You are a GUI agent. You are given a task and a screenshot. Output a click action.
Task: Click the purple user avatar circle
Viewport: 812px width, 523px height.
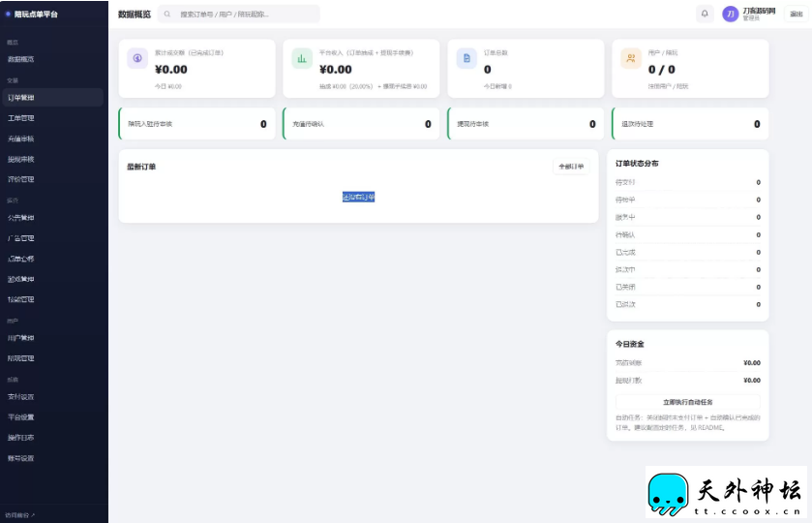(730, 14)
